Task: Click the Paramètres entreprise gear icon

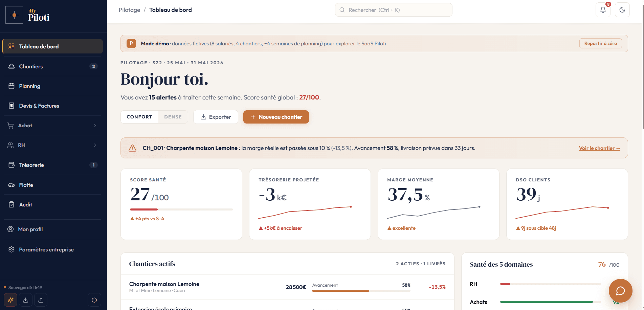Action: click(12, 249)
